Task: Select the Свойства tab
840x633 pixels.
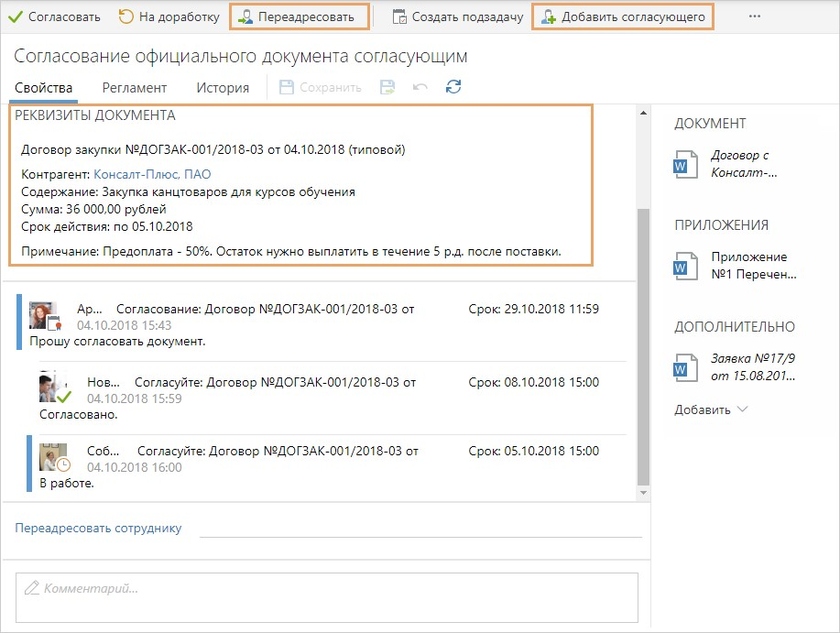Action: [x=44, y=88]
